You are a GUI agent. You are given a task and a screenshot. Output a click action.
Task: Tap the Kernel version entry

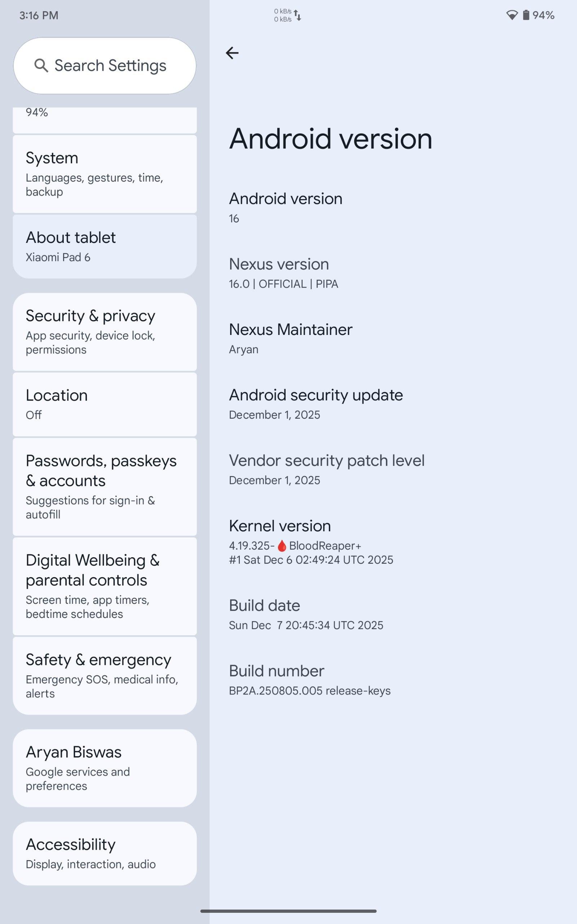click(x=310, y=542)
